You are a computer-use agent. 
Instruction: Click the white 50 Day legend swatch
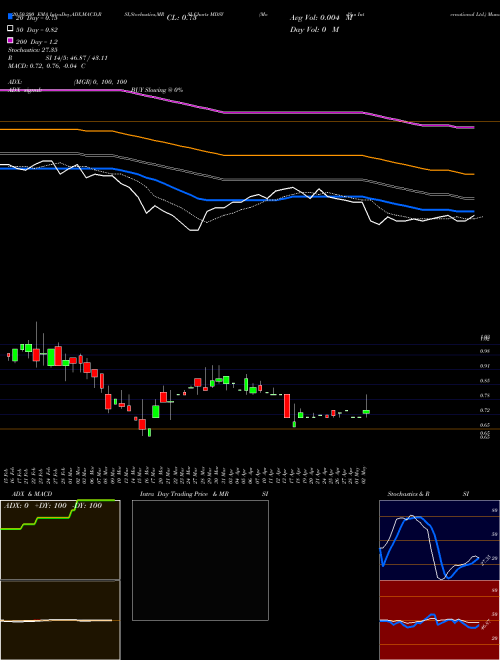pos(10,29)
